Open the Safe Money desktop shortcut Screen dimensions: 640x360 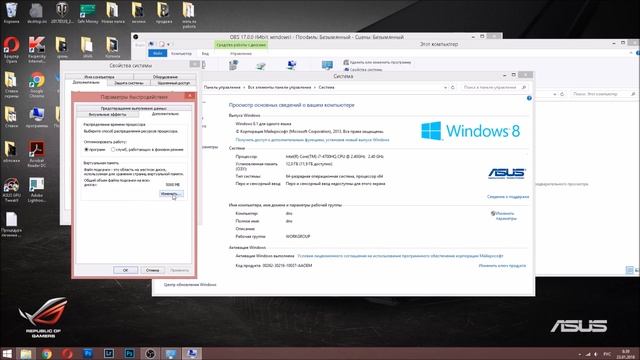pyautogui.click(x=88, y=13)
